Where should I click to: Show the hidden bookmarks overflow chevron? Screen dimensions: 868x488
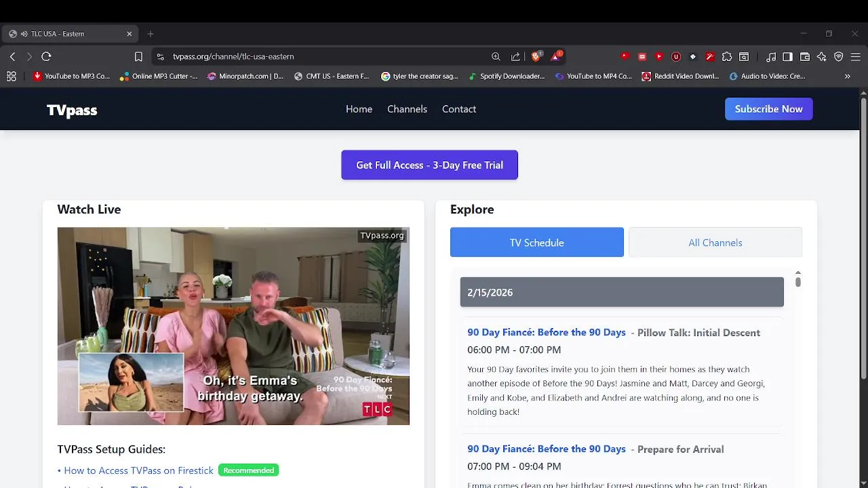[x=847, y=77]
